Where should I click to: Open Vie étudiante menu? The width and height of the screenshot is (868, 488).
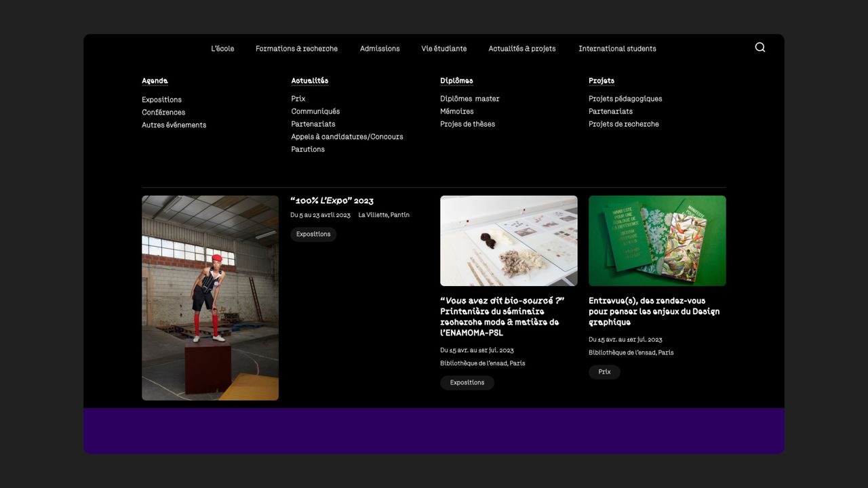pos(443,49)
